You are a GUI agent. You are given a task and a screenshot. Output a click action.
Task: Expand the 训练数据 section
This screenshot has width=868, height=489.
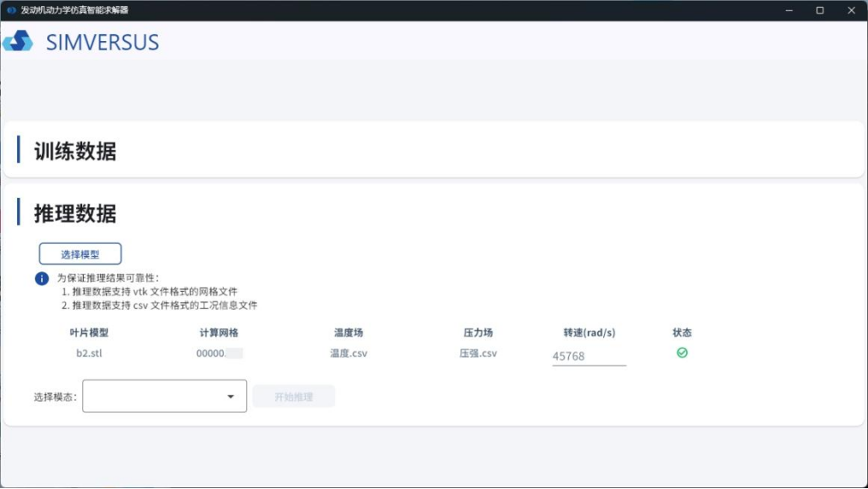(x=75, y=152)
